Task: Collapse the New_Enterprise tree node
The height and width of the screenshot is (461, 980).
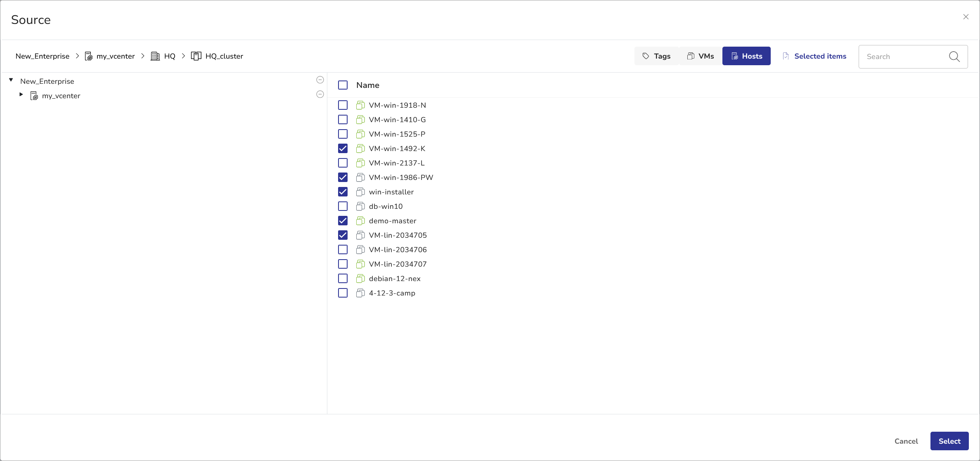Action: [11, 80]
